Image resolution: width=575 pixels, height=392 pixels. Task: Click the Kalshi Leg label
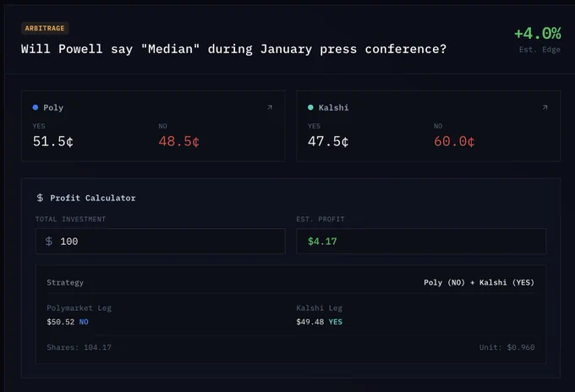(x=320, y=308)
